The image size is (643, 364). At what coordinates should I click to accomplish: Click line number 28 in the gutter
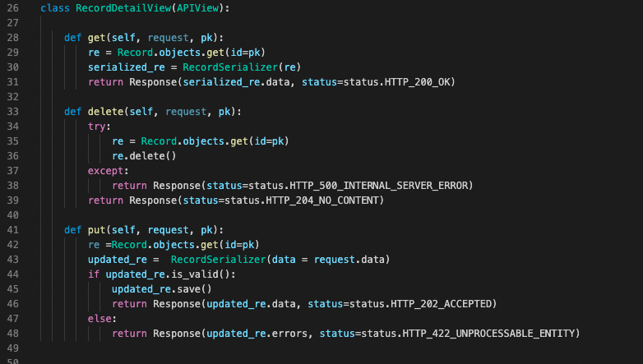tap(12, 38)
